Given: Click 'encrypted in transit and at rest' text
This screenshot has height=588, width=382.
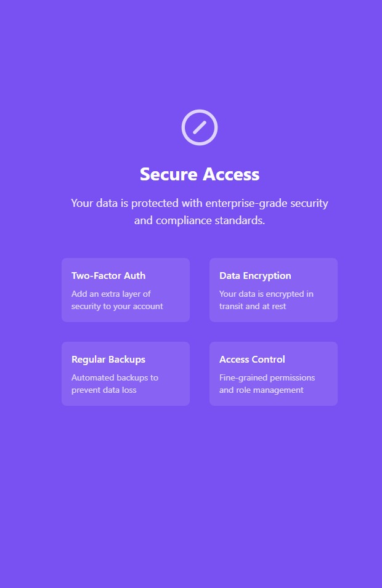Looking at the screenshot, I should click(266, 300).
